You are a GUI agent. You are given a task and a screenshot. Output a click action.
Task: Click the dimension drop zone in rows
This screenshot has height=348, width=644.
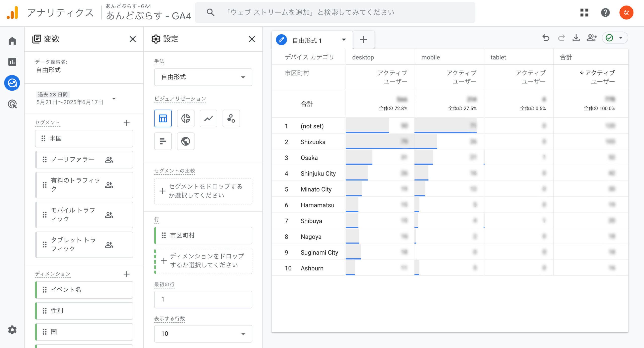[203, 261]
